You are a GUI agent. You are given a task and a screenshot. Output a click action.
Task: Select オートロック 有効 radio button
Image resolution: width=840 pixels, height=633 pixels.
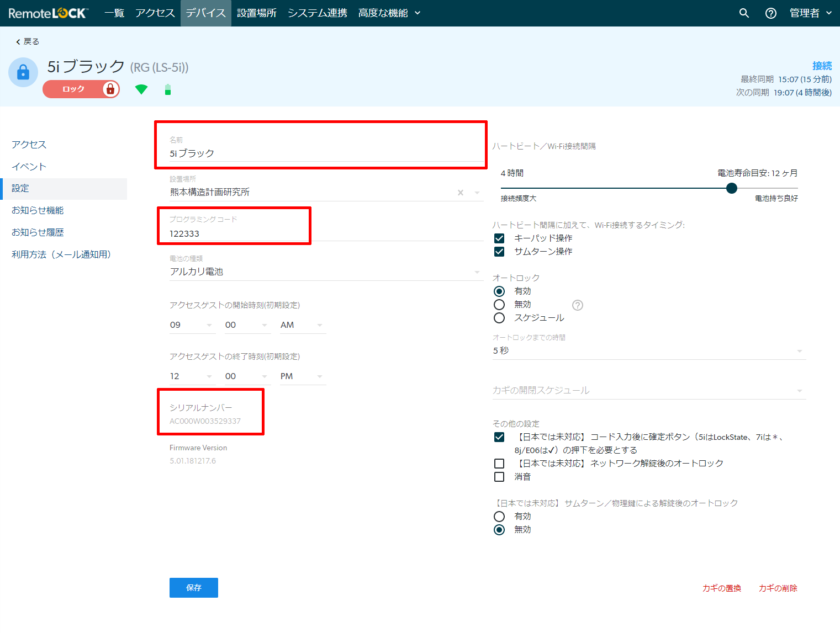(x=499, y=291)
